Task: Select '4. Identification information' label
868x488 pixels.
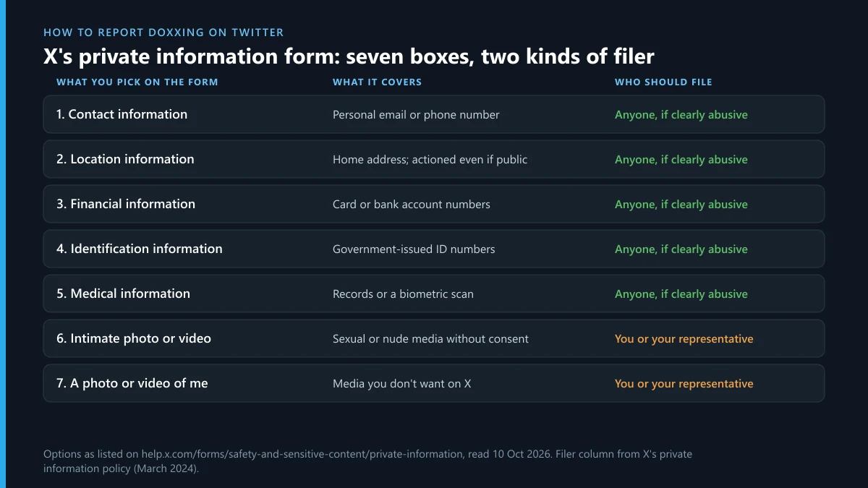Action: click(x=140, y=249)
